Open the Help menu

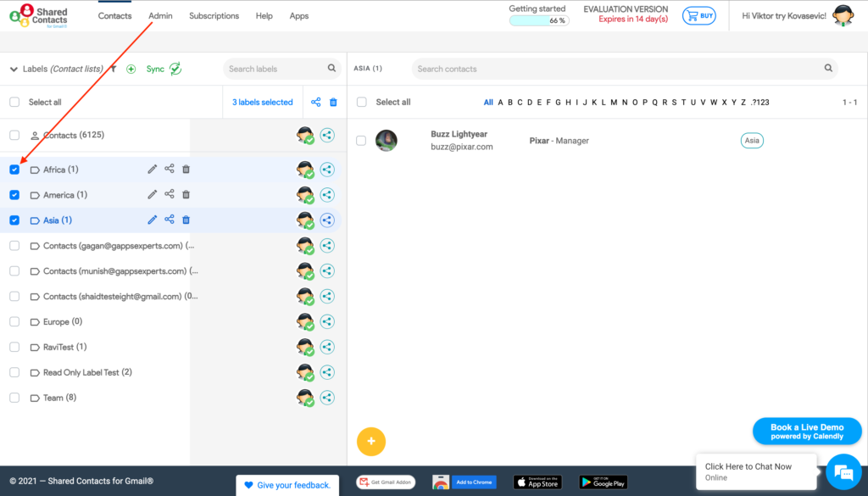click(264, 16)
